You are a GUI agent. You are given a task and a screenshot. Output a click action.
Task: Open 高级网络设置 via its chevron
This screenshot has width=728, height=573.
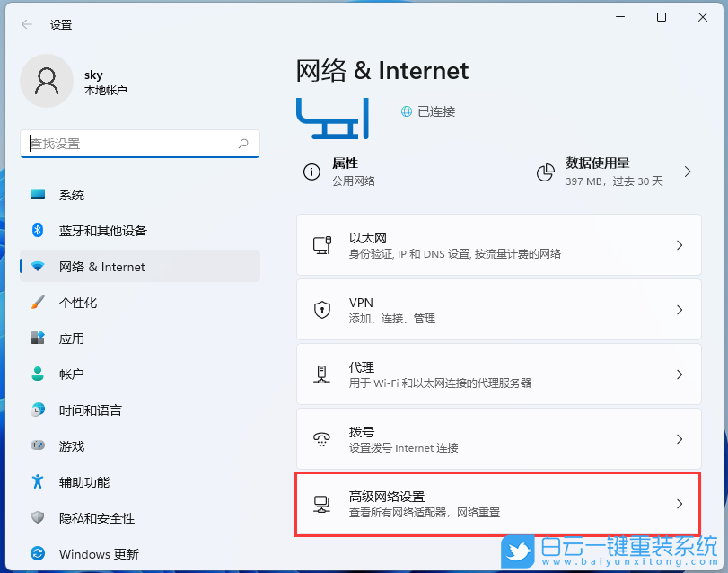click(x=680, y=503)
